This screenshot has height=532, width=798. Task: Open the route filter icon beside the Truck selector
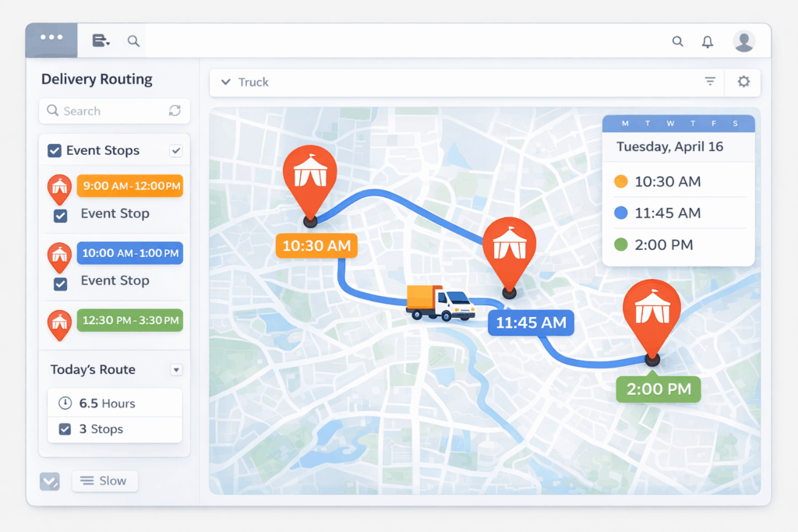click(x=710, y=81)
